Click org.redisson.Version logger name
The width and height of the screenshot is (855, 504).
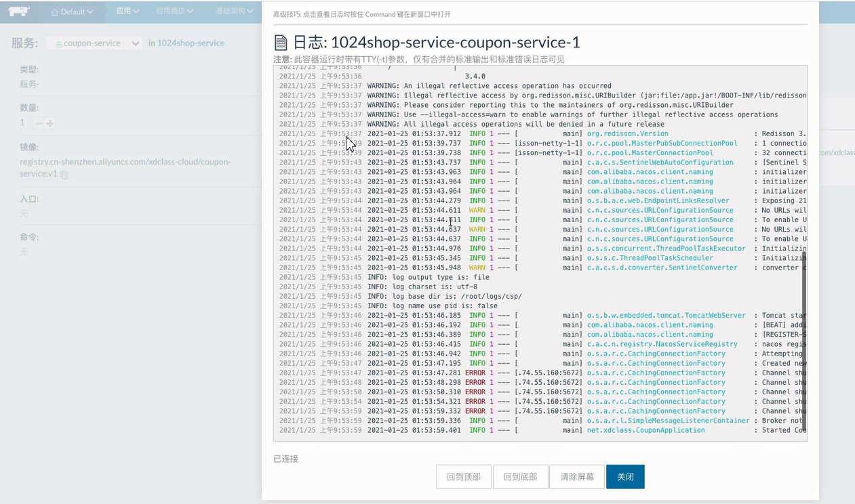627,134
